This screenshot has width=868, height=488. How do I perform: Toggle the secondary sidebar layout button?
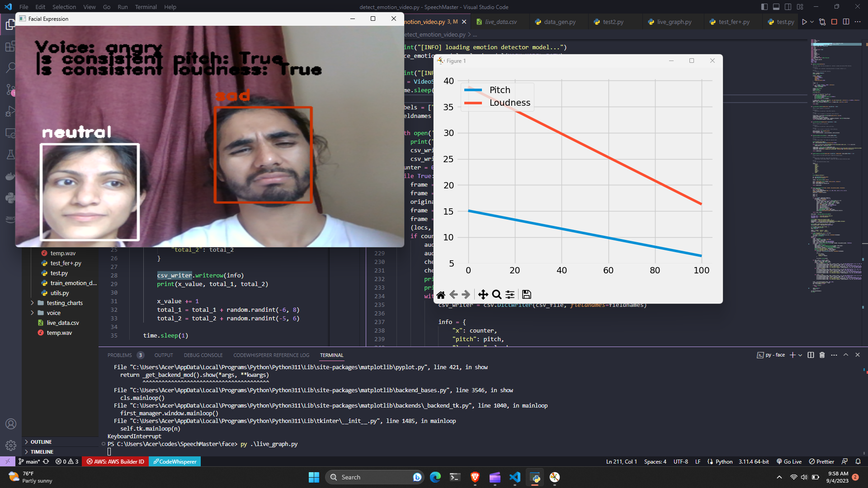click(788, 7)
